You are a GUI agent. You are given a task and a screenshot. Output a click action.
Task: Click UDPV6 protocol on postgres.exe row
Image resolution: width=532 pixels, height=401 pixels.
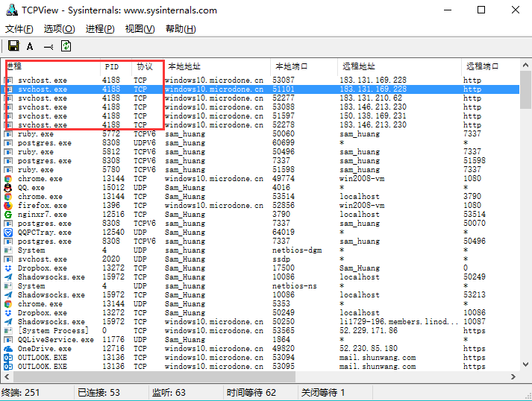[x=145, y=142]
